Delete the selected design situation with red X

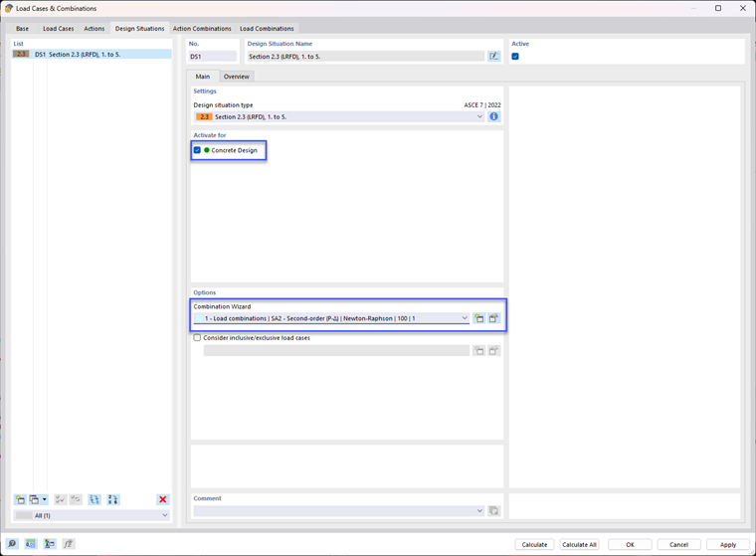(x=163, y=499)
